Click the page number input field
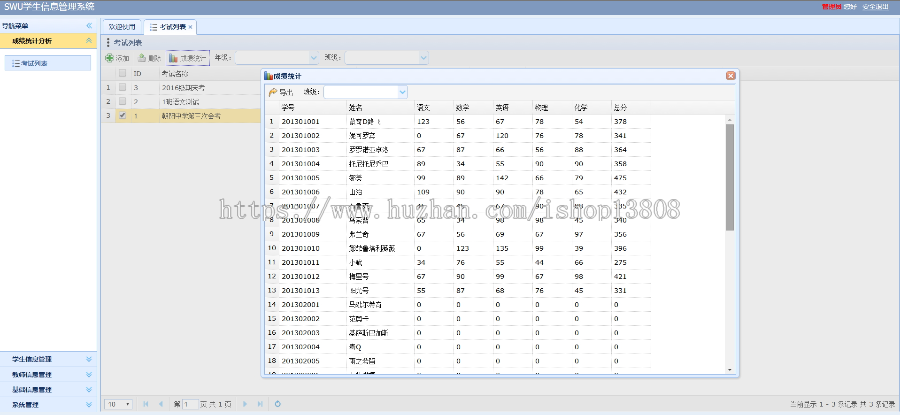Screen dimensions: 900x415 click(x=189, y=404)
